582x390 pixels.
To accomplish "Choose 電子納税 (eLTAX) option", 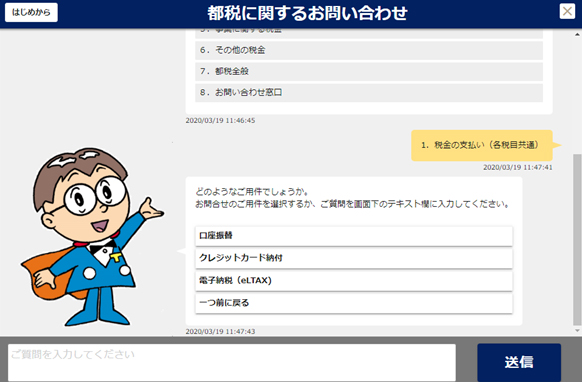I will click(x=354, y=281).
